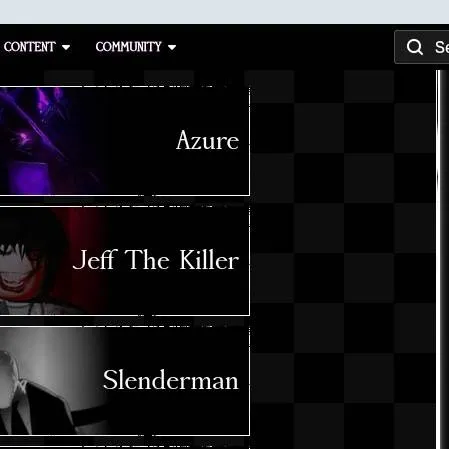Click the Jeff The Killer portrait image
This screenshot has height=449, width=449.
[x=53, y=261]
